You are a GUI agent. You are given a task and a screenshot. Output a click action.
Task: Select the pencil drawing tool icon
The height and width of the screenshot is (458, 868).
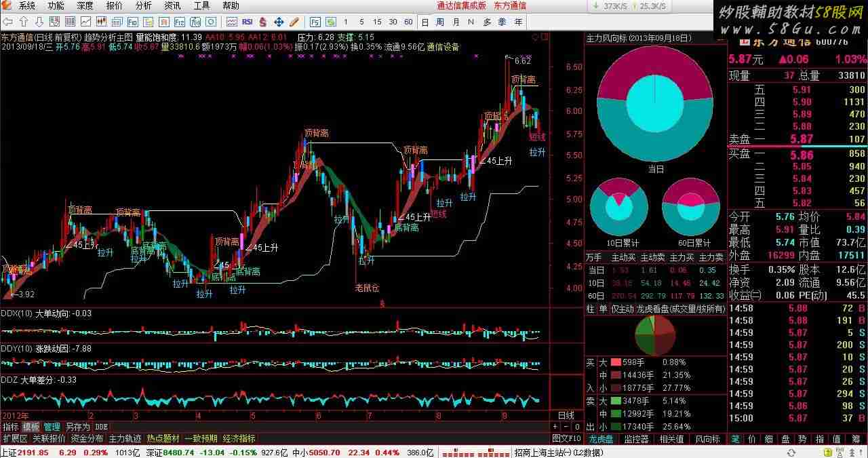(x=294, y=22)
